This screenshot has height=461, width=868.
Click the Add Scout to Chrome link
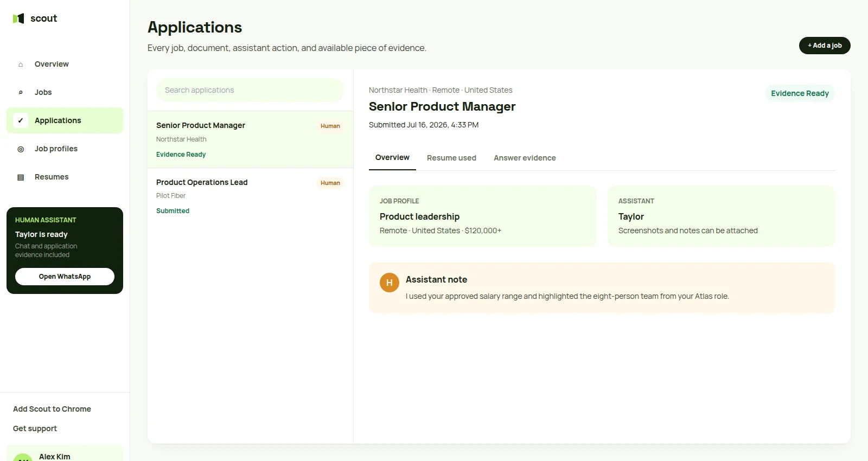(52, 409)
